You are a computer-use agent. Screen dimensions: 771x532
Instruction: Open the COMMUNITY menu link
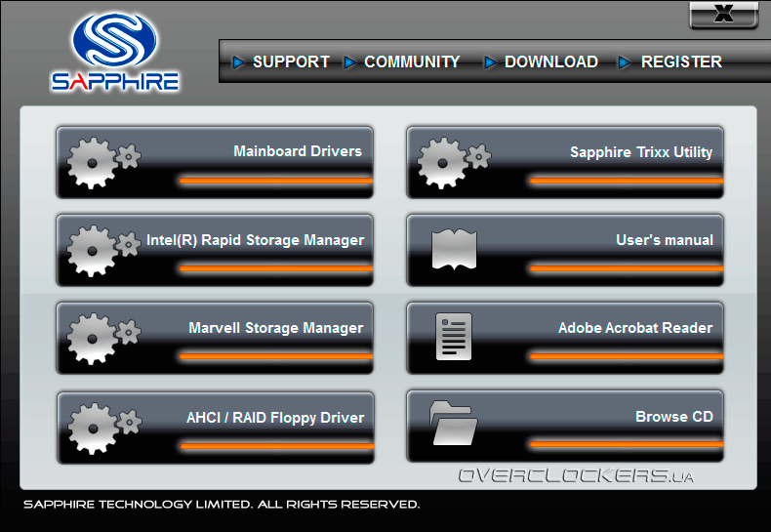point(412,61)
